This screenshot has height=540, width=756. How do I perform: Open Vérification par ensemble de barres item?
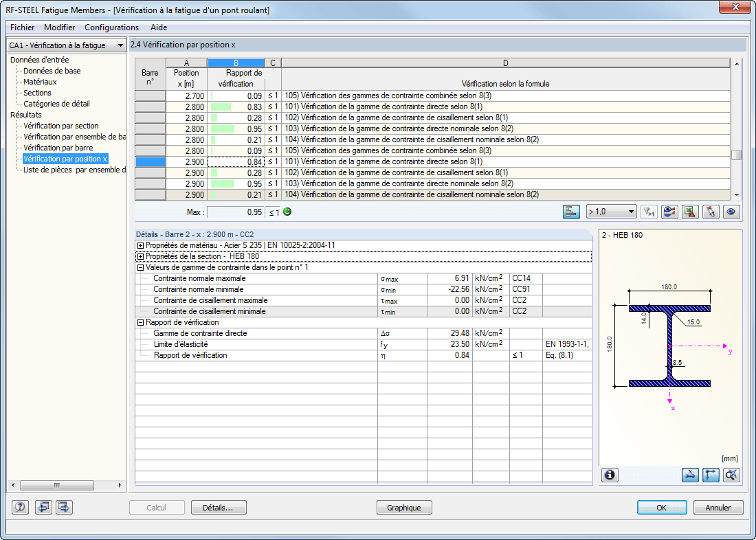click(x=75, y=137)
